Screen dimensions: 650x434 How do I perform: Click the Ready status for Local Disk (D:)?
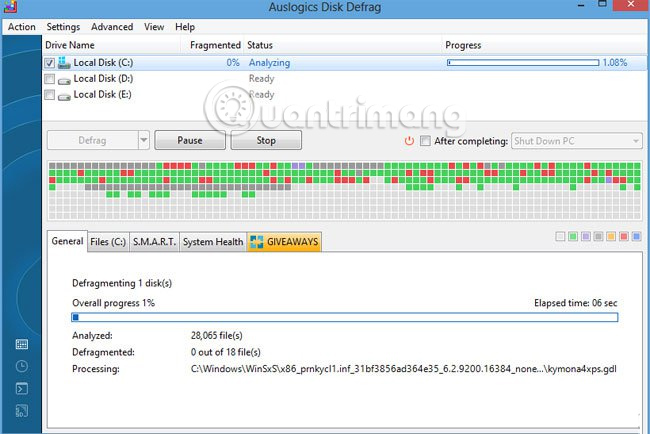[x=262, y=78]
